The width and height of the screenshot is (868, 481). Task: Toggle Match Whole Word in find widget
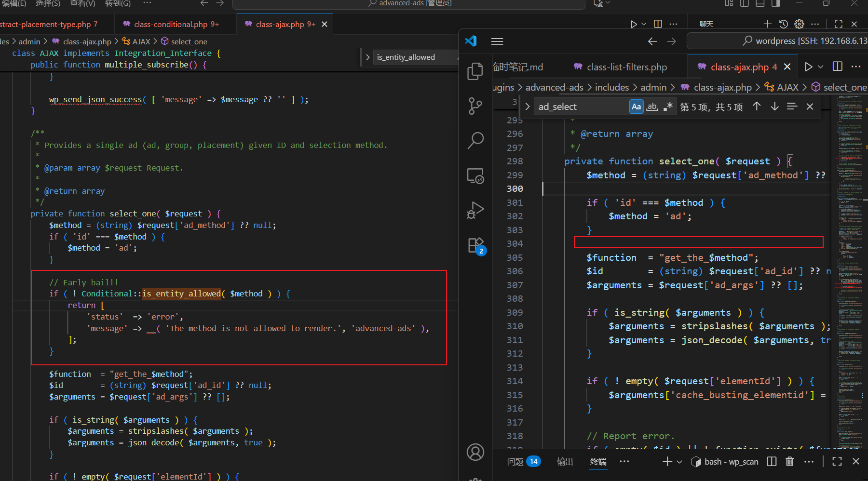pyautogui.click(x=652, y=107)
